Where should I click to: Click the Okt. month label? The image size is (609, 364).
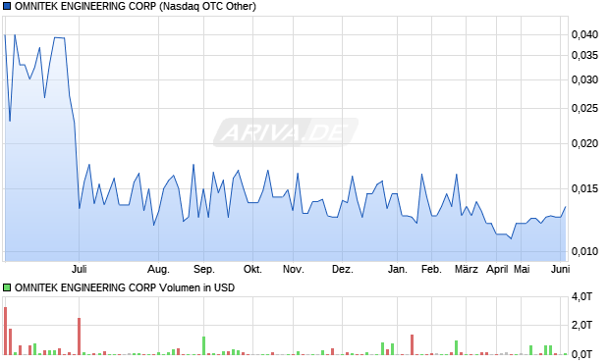(252, 269)
